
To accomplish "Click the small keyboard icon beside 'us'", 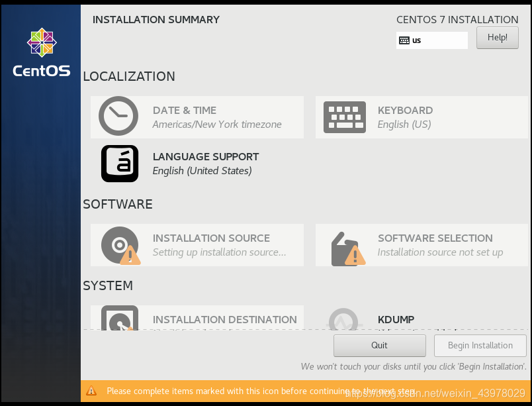I will point(404,40).
